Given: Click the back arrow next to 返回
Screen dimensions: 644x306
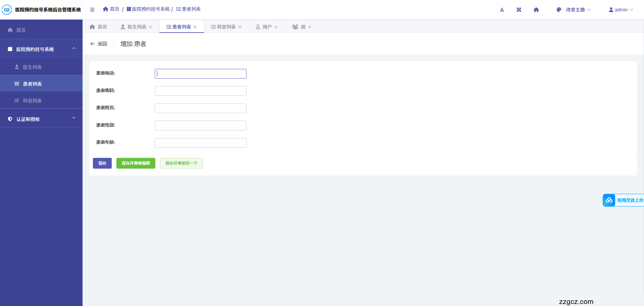Looking at the screenshot, I should (x=93, y=44).
